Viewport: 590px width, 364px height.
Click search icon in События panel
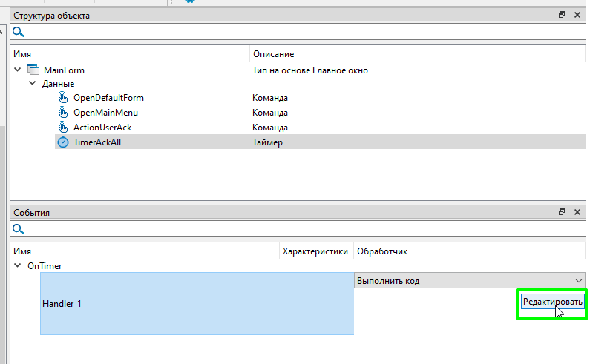[19, 229]
